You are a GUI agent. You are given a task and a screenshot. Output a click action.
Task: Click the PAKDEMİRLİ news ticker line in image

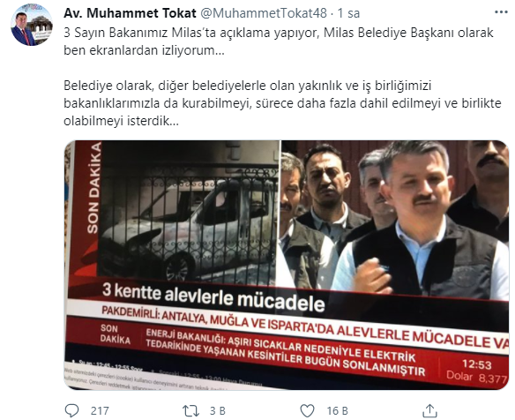point(304,327)
